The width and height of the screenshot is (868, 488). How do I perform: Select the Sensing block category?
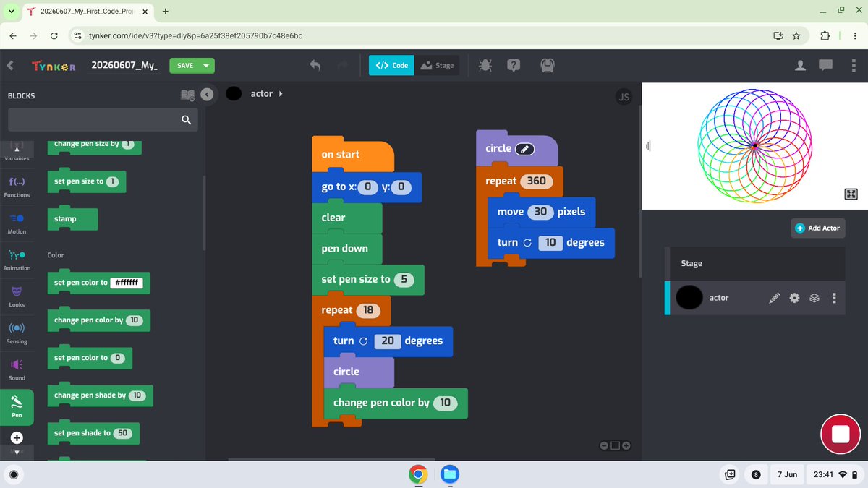pos(17,333)
